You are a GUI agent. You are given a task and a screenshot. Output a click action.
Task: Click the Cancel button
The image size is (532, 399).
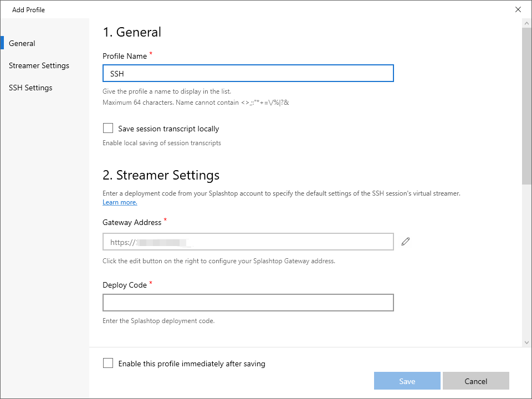click(x=475, y=381)
